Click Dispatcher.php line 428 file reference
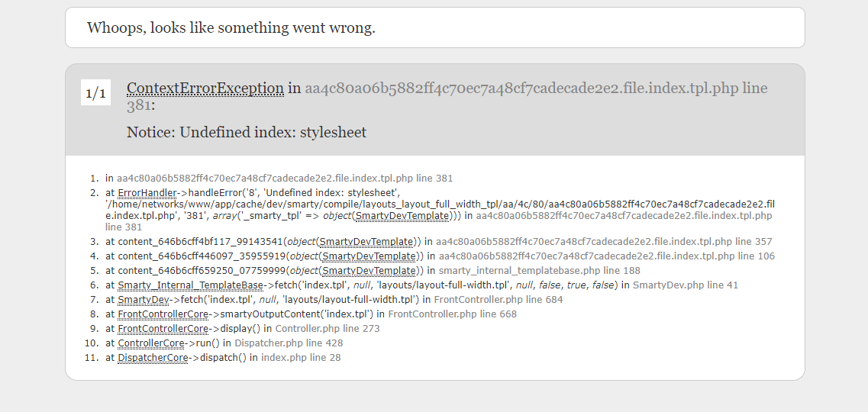This screenshot has width=868, height=412. [x=289, y=343]
